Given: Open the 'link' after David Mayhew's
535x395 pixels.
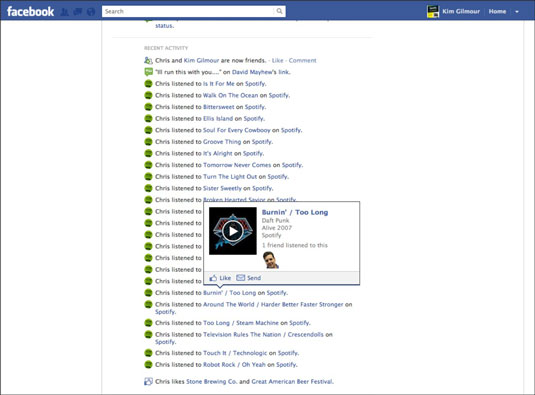Looking at the screenshot, I should (284, 72).
